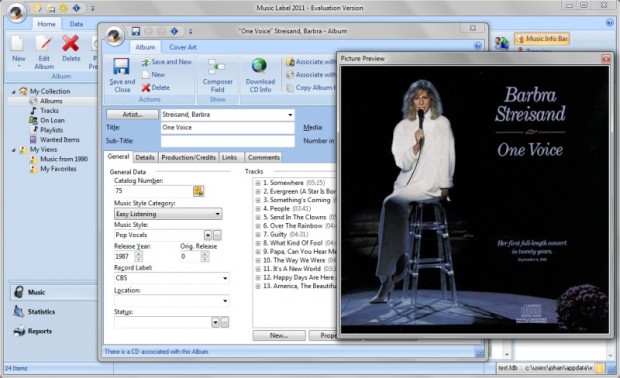
Task: Click browse button next to Music Style
Action: [217, 236]
